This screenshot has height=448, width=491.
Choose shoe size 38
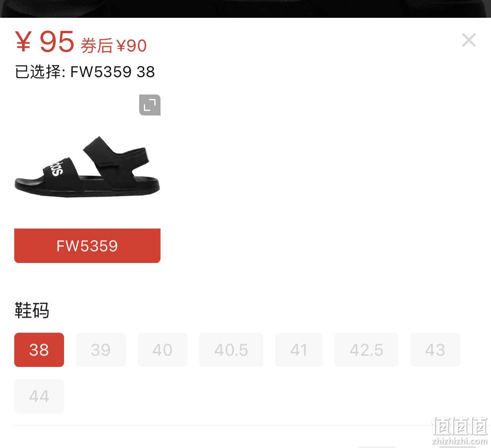39,350
